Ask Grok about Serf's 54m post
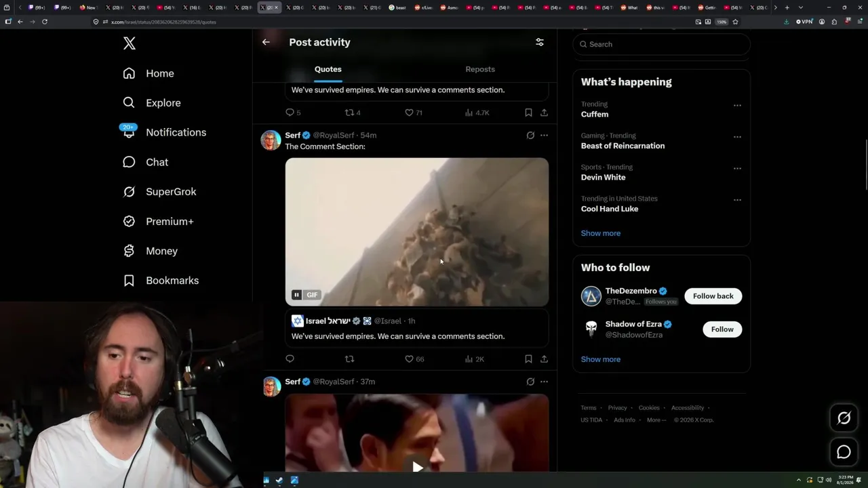 click(x=530, y=136)
